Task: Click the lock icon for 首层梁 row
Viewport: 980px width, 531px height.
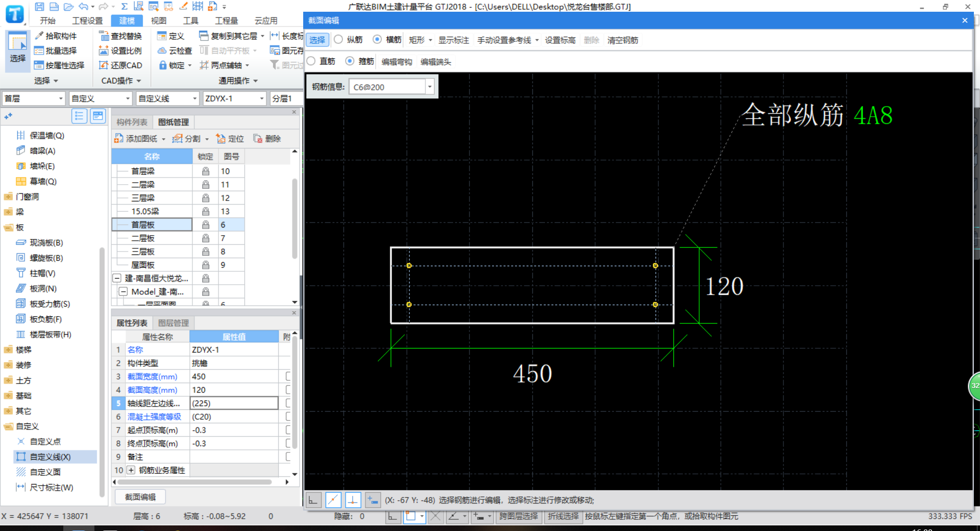Action: (x=206, y=171)
